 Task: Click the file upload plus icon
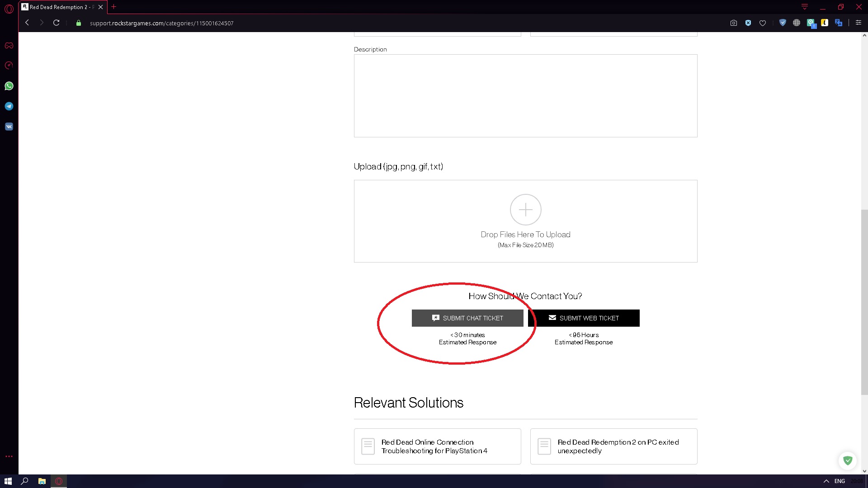click(525, 209)
